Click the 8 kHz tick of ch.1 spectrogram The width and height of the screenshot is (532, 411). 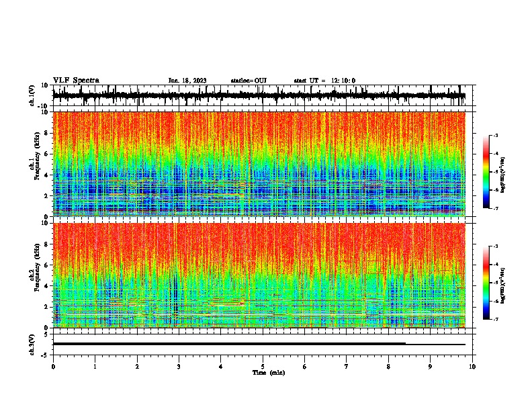[x=46, y=133]
